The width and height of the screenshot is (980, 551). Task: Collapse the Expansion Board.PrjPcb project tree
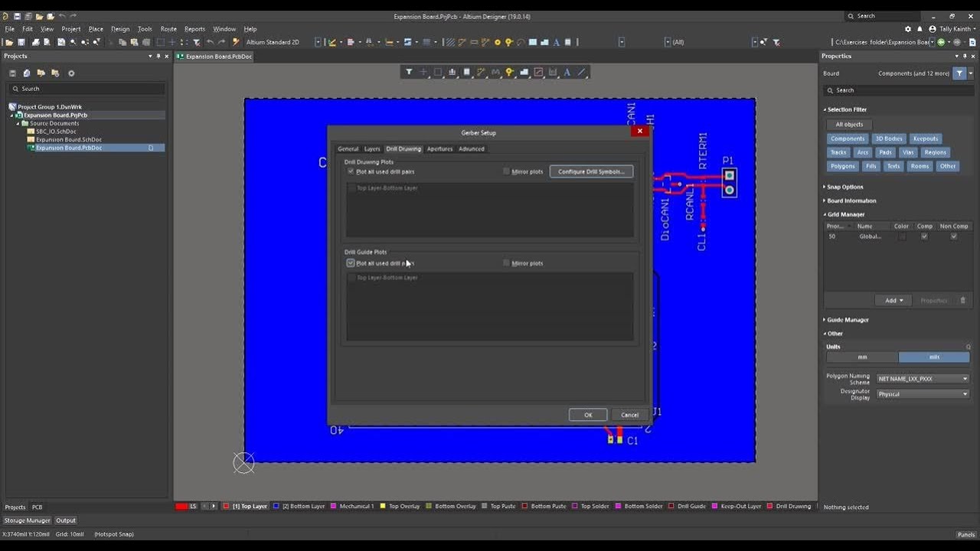click(13, 116)
